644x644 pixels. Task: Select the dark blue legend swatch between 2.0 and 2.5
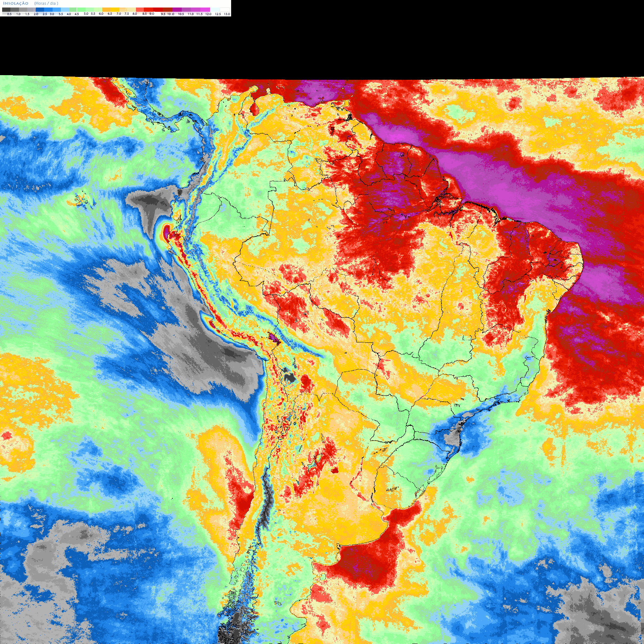click(x=40, y=10)
